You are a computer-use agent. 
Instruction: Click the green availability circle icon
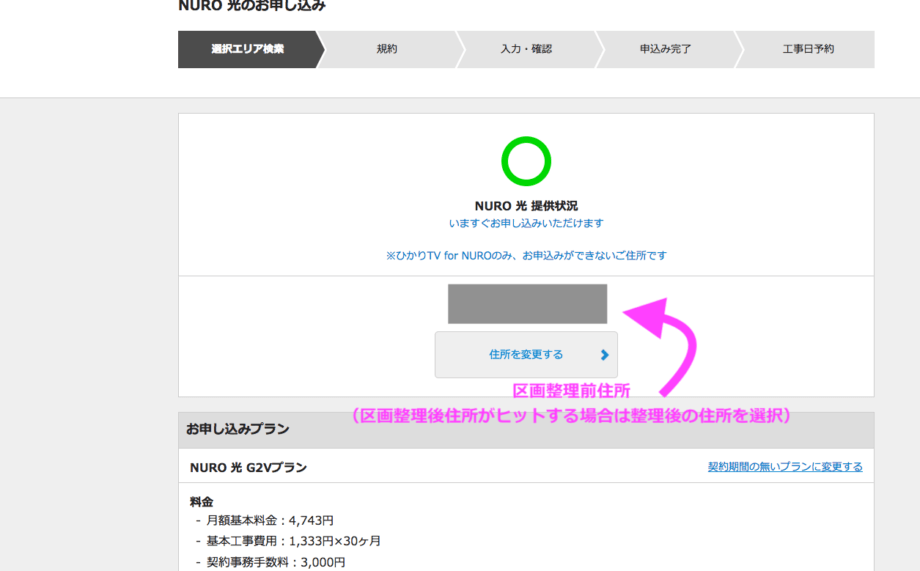(526, 162)
